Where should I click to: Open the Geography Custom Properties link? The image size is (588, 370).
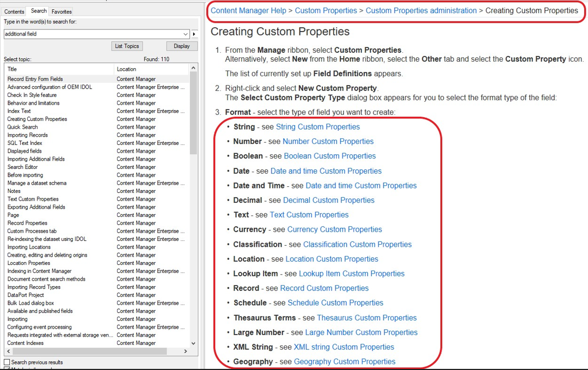[x=344, y=362]
